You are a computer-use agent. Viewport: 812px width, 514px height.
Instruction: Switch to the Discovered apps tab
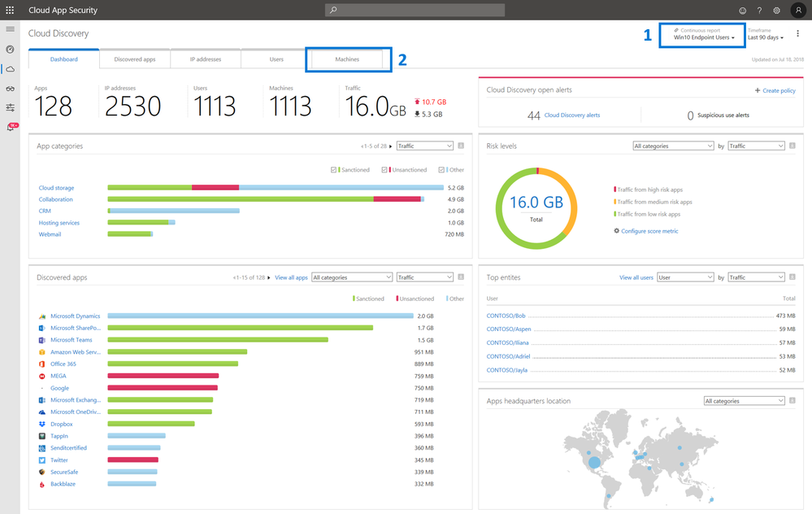click(135, 59)
